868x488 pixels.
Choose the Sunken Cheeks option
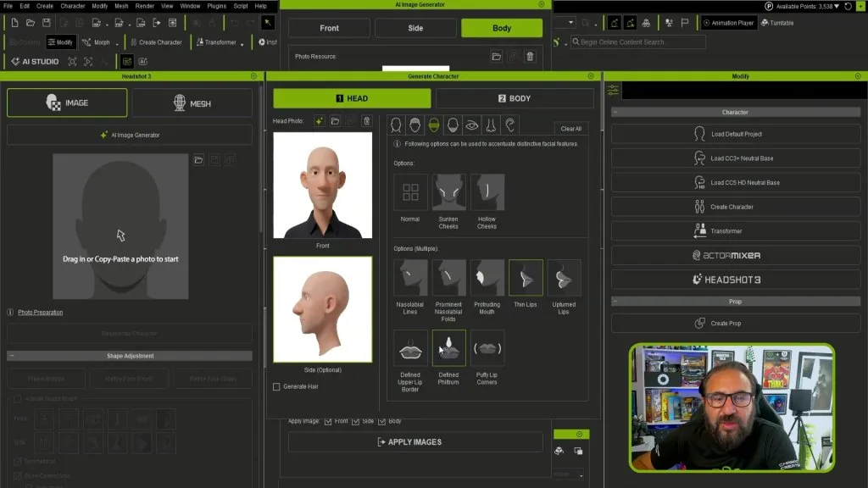click(448, 192)
